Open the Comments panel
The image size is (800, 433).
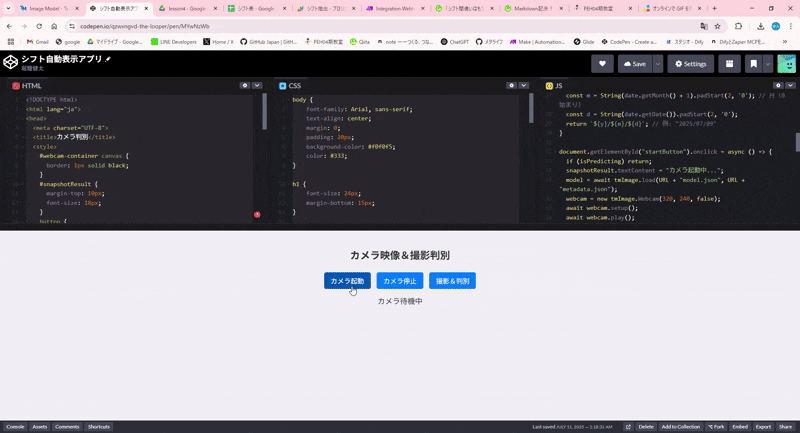pos(67,427)
